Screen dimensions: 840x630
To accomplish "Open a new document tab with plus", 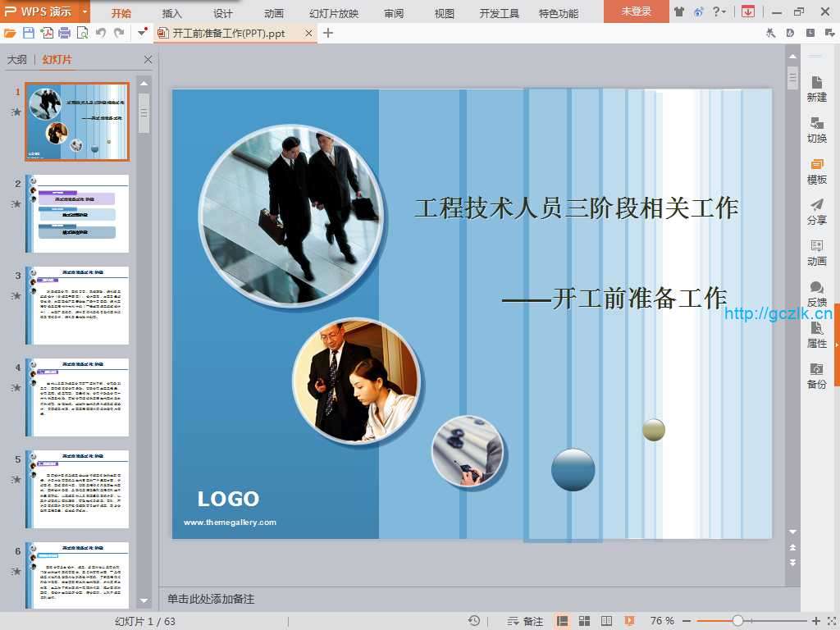I will [328, 33].
